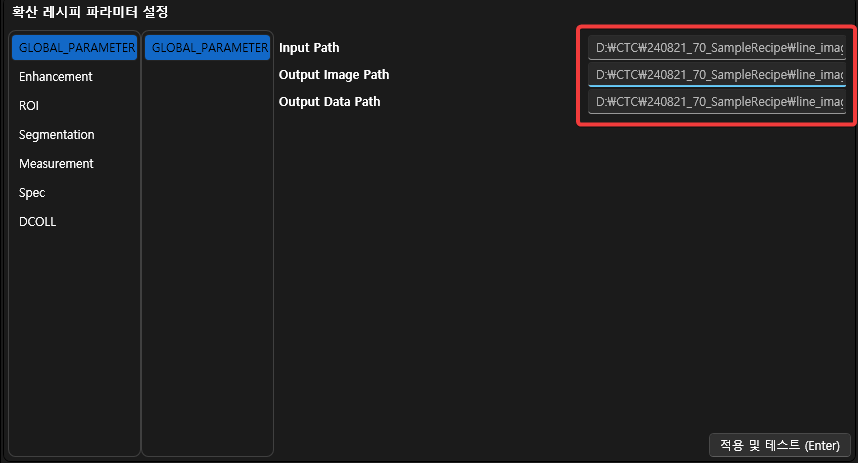The height and width of the screenshot is (463, 858).
Task: Click the 확산 레시피 파라미터 설정 title
Action: point(90,13)
